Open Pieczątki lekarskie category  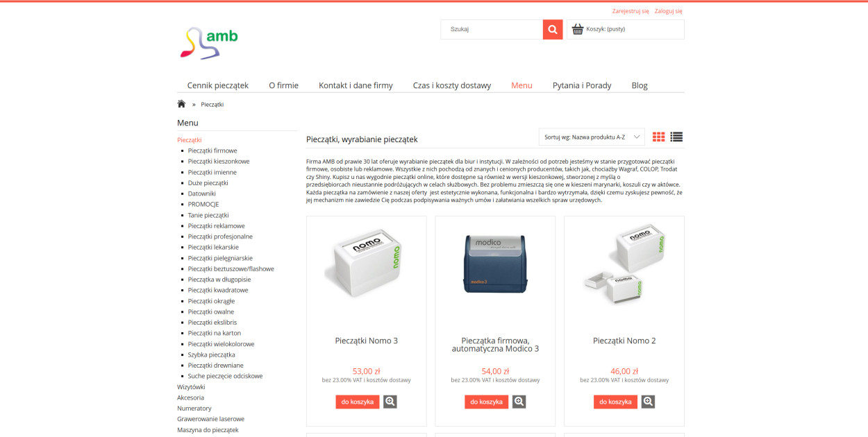(213, 247)
